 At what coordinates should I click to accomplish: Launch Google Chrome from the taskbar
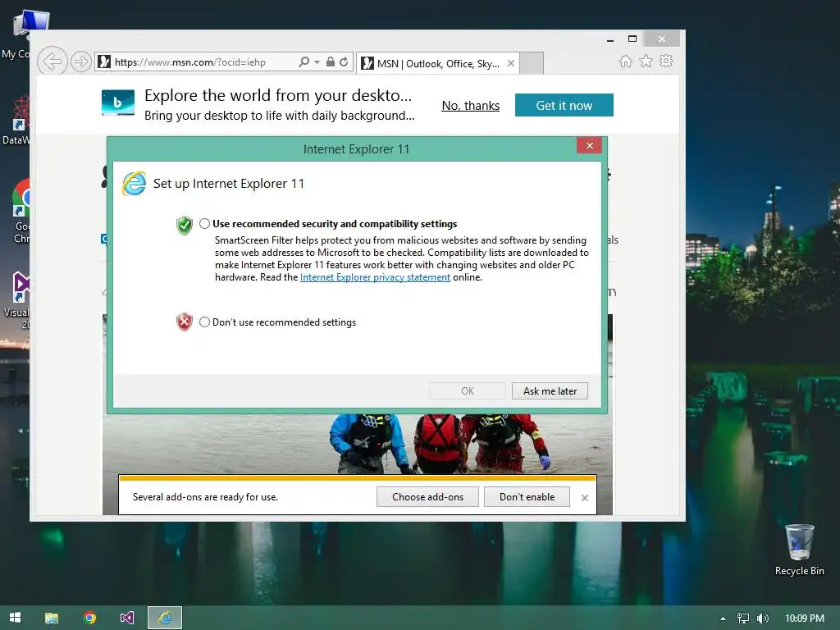(89, 618)
